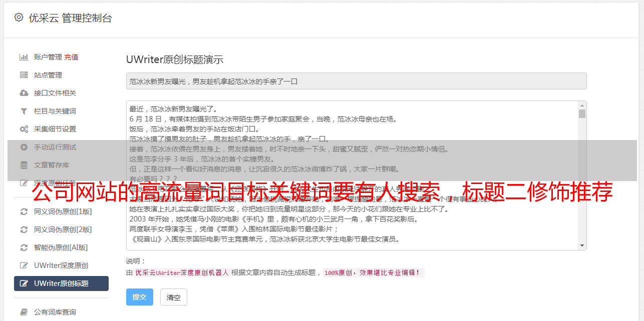Click the text area scrollbar thumb
The image size is (644, 321).
coord(582,113)
